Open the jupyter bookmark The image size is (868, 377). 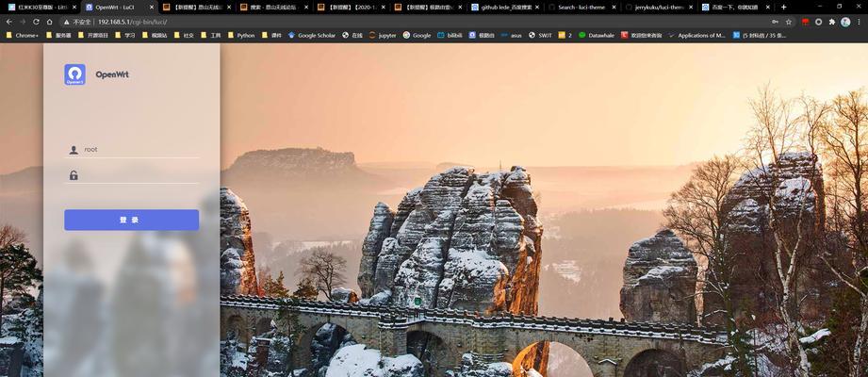tap(383, 35)
